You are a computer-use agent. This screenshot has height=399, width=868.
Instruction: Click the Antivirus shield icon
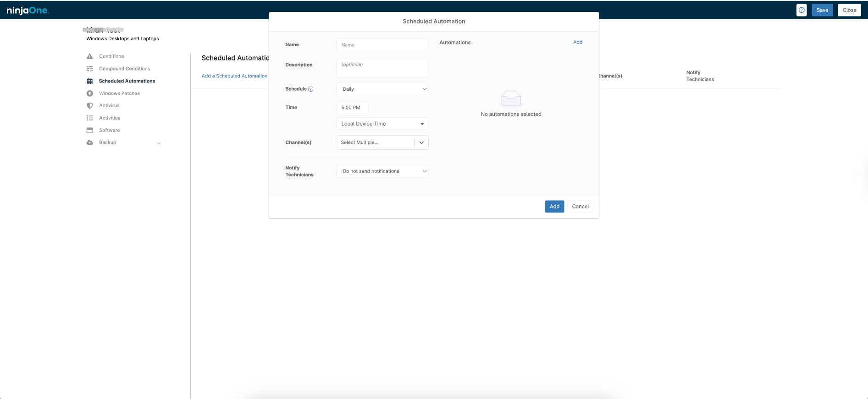click(x=90, y=106)
